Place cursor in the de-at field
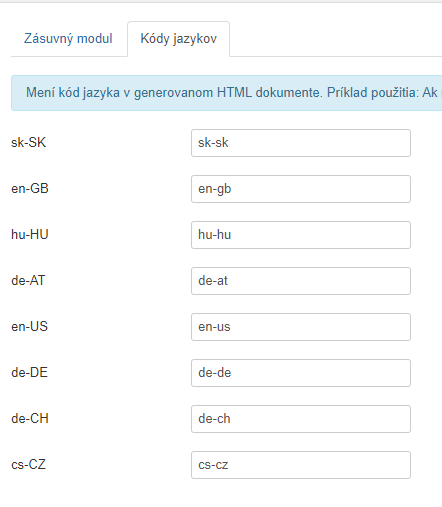 tap(301, 281)
